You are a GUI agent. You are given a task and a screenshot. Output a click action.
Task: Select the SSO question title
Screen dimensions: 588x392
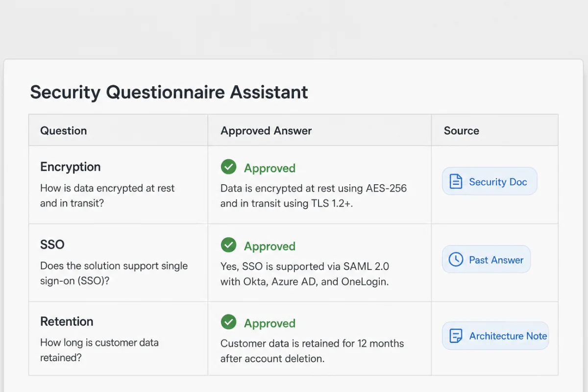[52, 244]
